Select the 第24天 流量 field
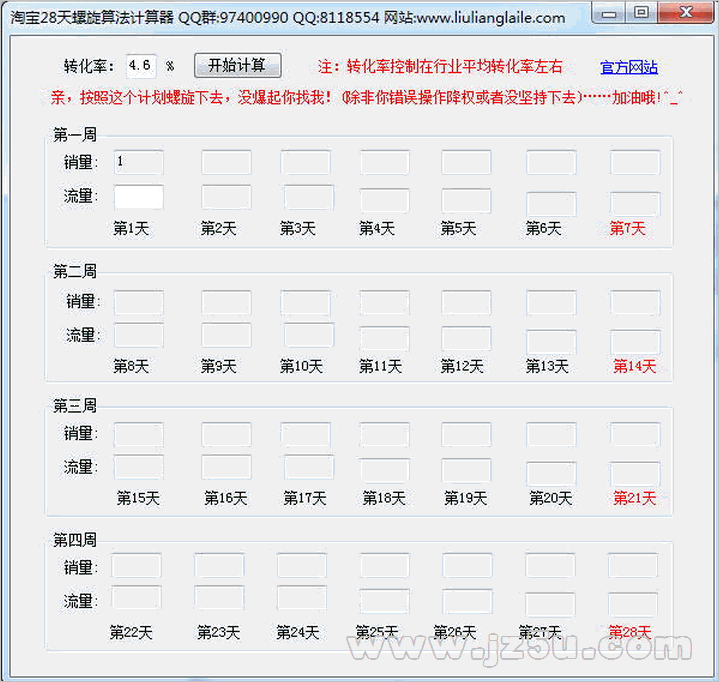 tap(302, 598)
